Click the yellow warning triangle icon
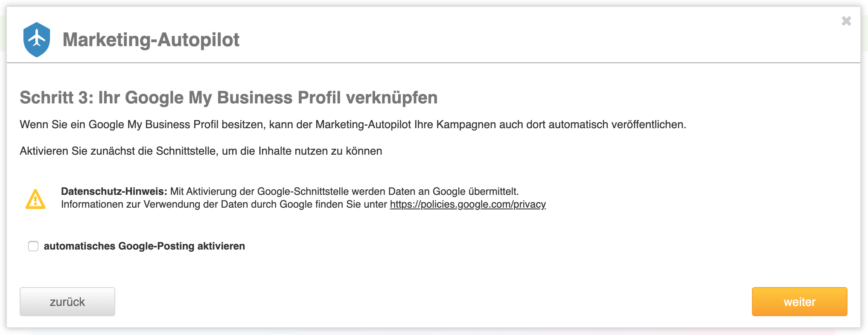Screen dimensions: 868x335 pyautogui.click(x=35, y=199)
